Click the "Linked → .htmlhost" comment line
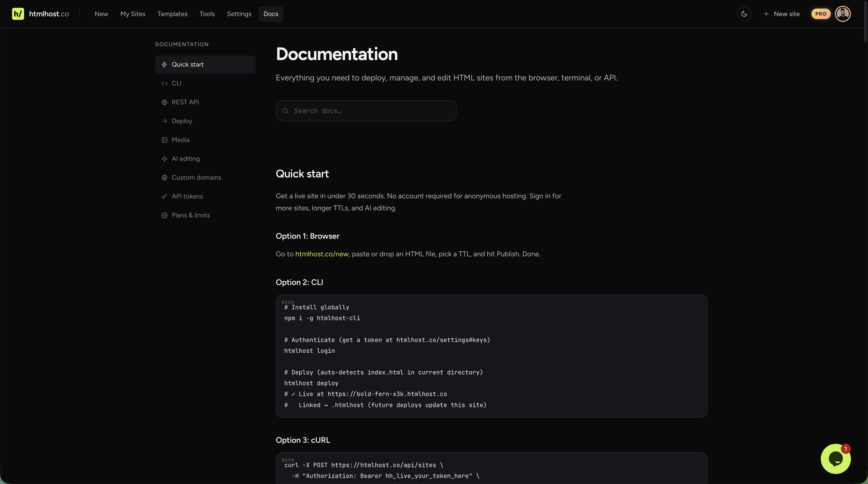This screenshot has height=484, width=868. tap(386, 405)
